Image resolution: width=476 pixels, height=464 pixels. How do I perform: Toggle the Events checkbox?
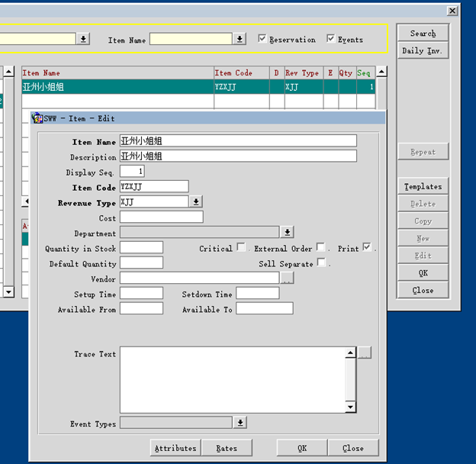pos(330,39)
